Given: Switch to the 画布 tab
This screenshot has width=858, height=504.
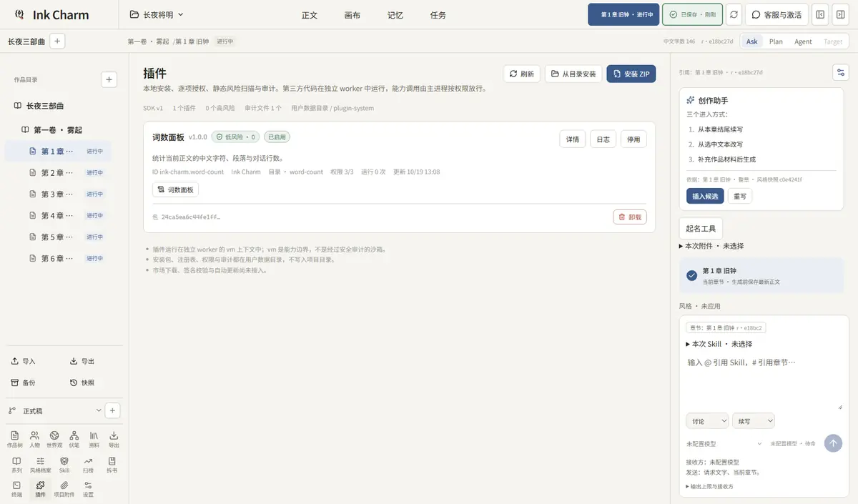Looking at the screenshot, I should 352,15.
